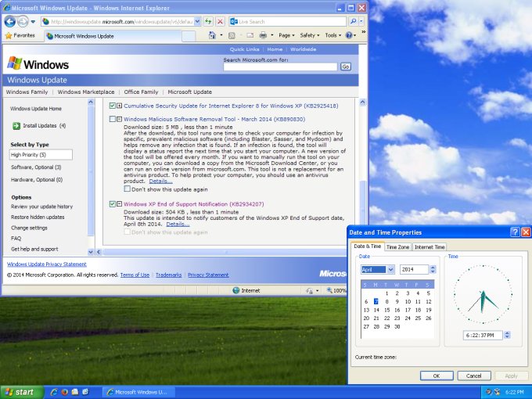Uncheck Cumulative Security Update for IE8 checkbox

[113, 106]
